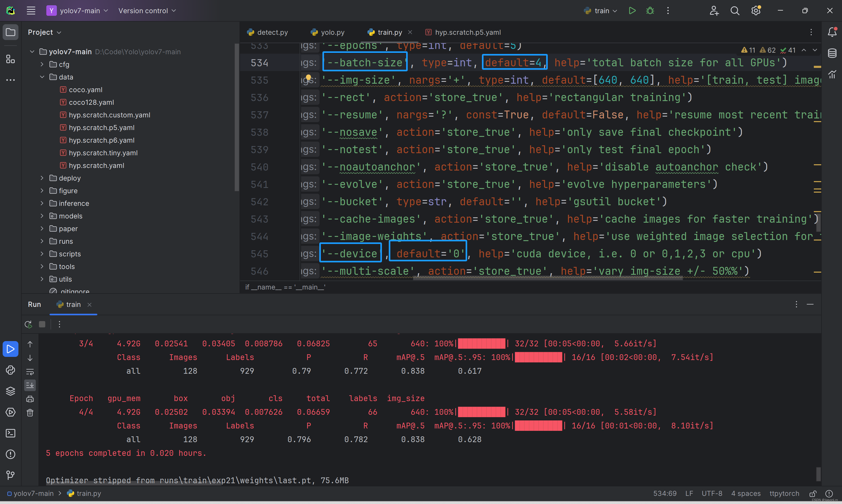Open train run configuration dropdown
This screenshot has height=504, width=842.
coord(600,11)
